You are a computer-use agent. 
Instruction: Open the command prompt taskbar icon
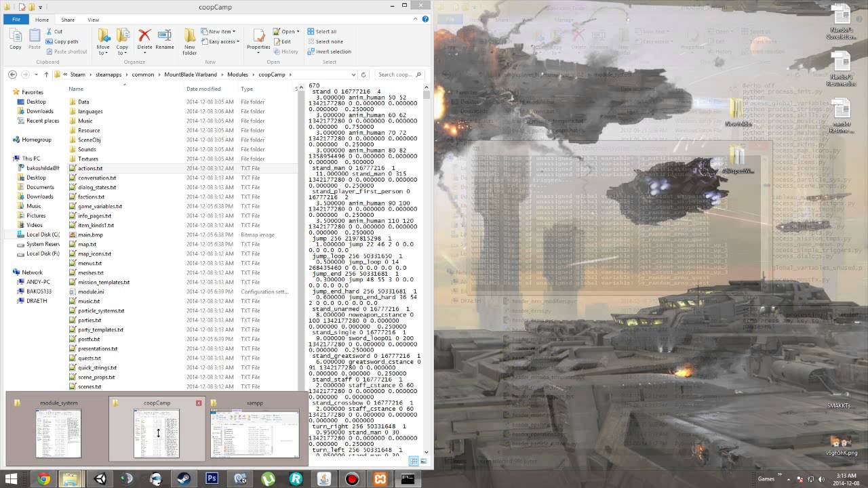coord(407,479)
